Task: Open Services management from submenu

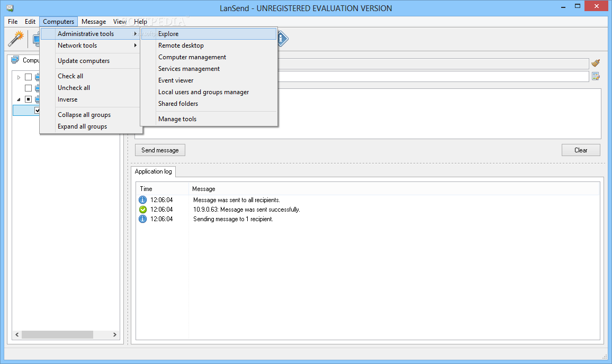Action: point(209,69)
